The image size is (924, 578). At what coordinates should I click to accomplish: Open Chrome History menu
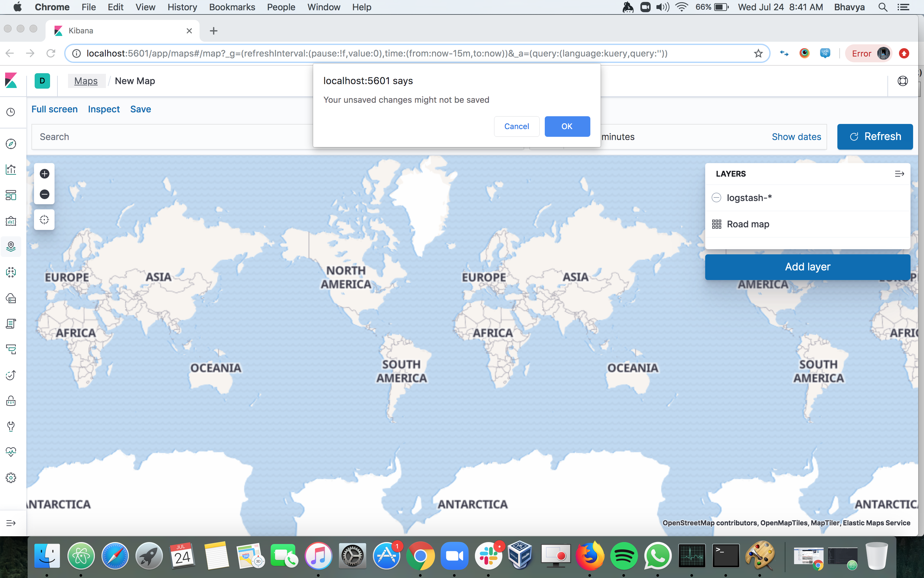click(x=182, y=7)
